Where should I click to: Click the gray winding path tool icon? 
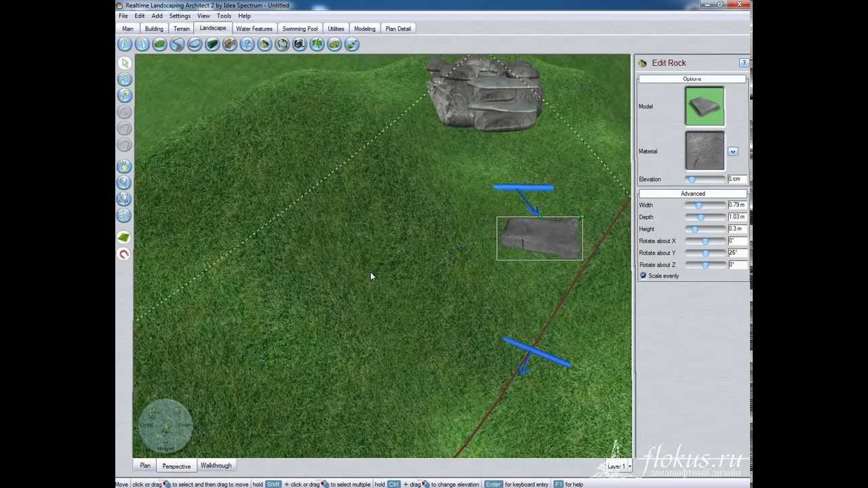[177, 44]
